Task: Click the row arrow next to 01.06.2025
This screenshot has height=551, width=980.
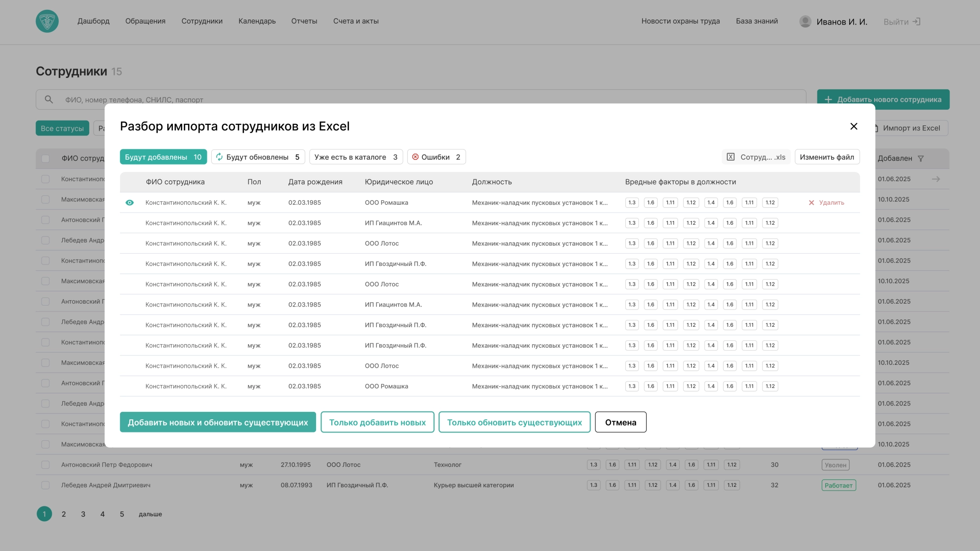Action: coord(936,179)
